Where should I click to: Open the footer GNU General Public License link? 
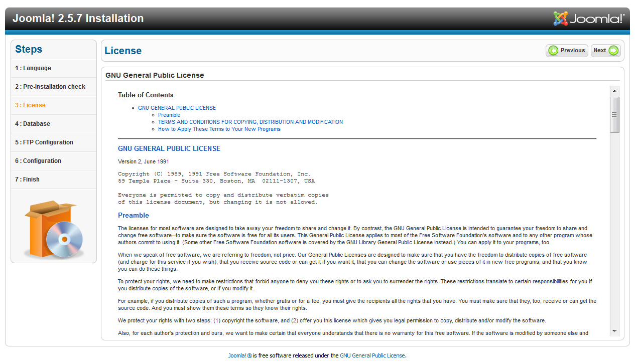click(372, 355)
